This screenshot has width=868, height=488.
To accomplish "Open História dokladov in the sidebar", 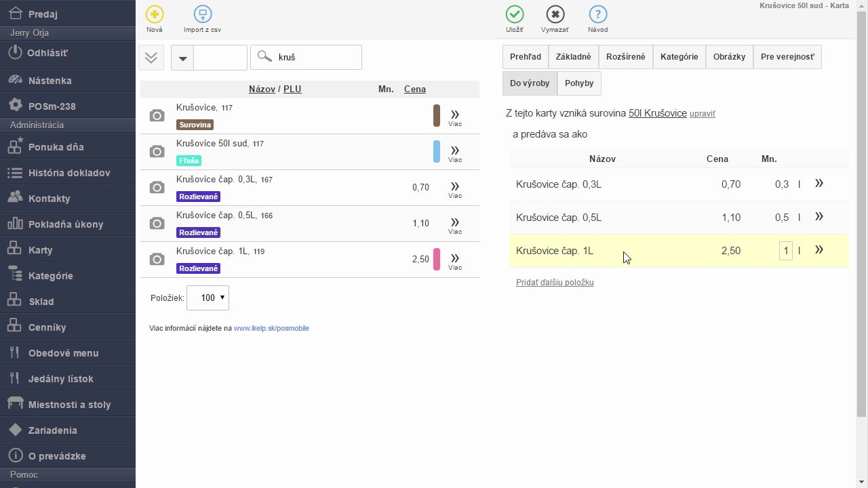I will [x=68, y=173].
